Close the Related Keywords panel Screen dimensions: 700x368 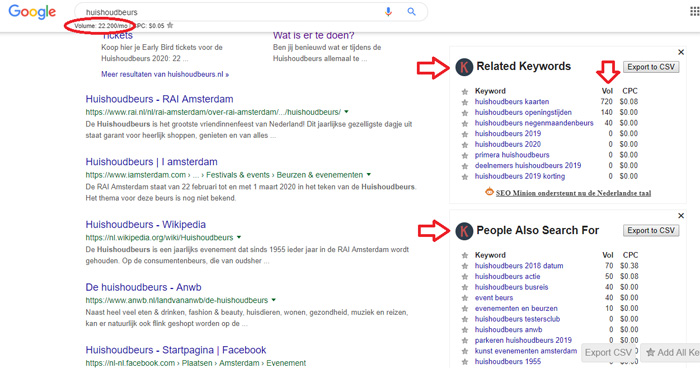[681, 52]
